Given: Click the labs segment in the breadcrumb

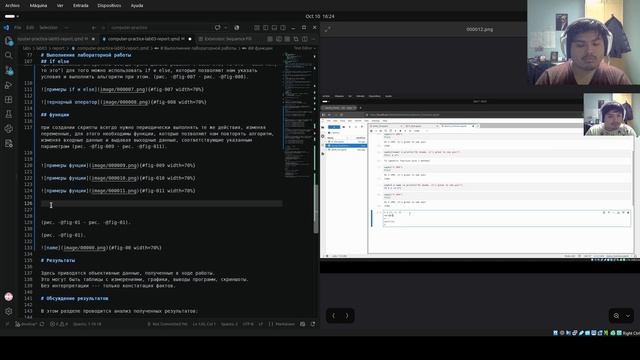Looking at the screenshot, I should point(27,48).
